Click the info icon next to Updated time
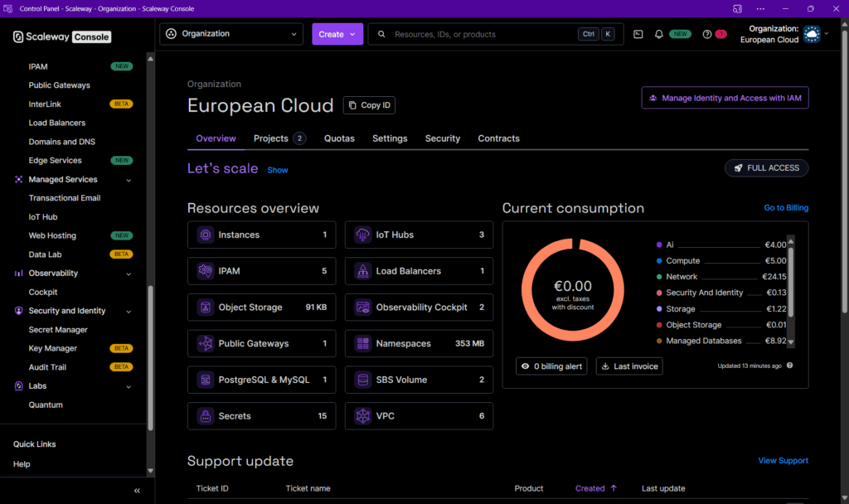849x504 pixels. click(x=790, y=366)
